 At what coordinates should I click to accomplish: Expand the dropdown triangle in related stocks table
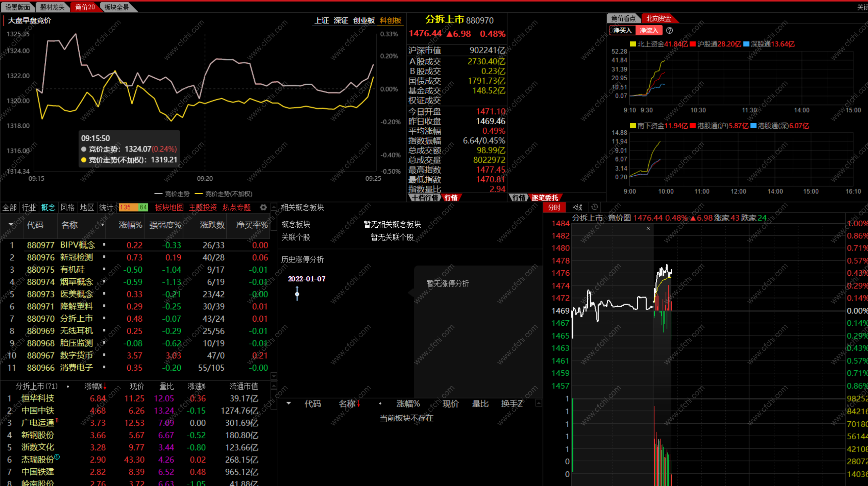coord(289,403)
